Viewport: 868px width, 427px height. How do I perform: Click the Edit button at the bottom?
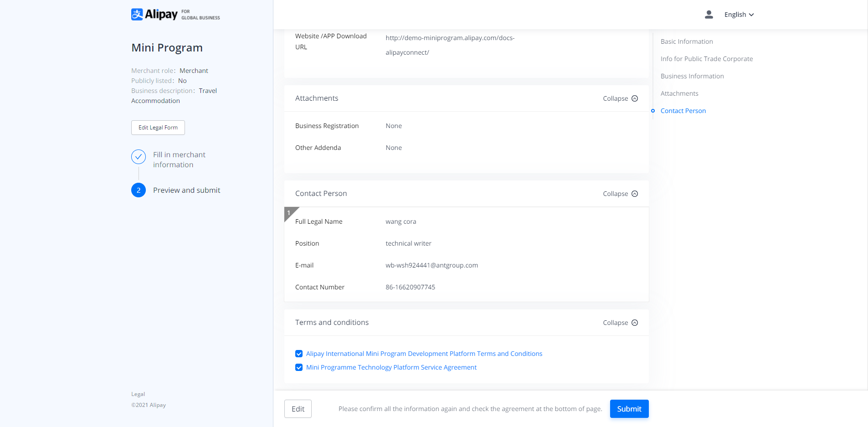(x=298, y=409)
